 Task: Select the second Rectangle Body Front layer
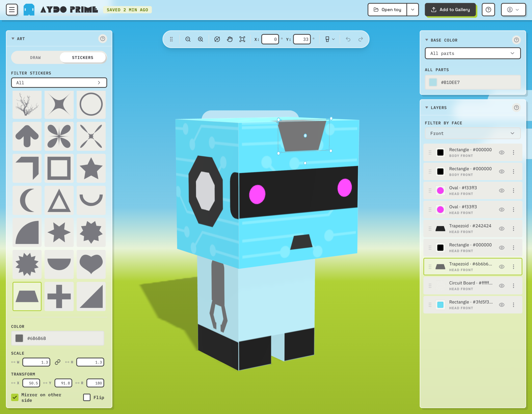click(473, 172)
